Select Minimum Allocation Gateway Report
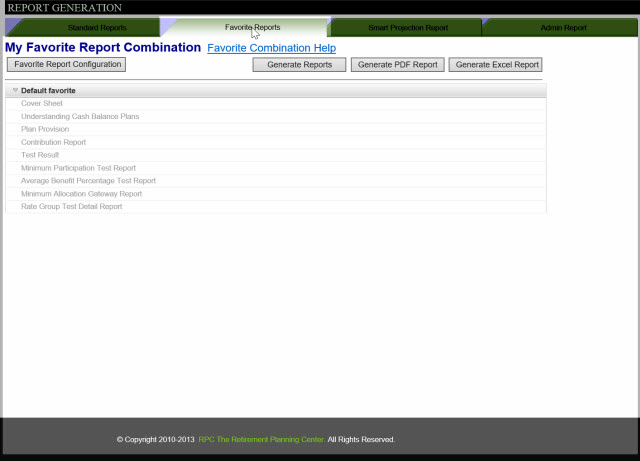 tap(81, 194)
